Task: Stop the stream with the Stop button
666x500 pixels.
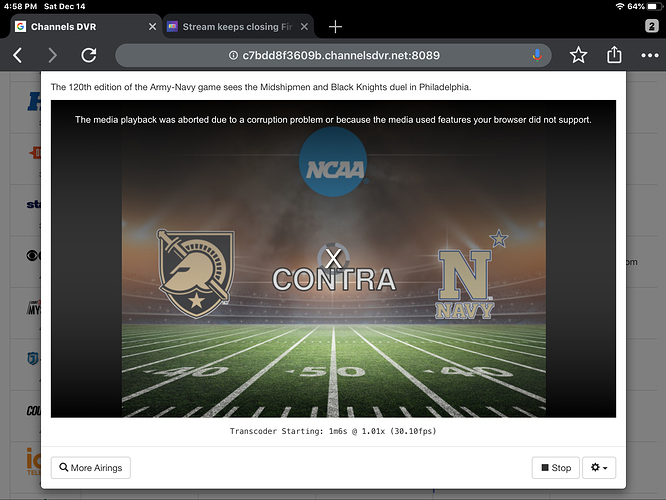Action: (x=555, y=467)
